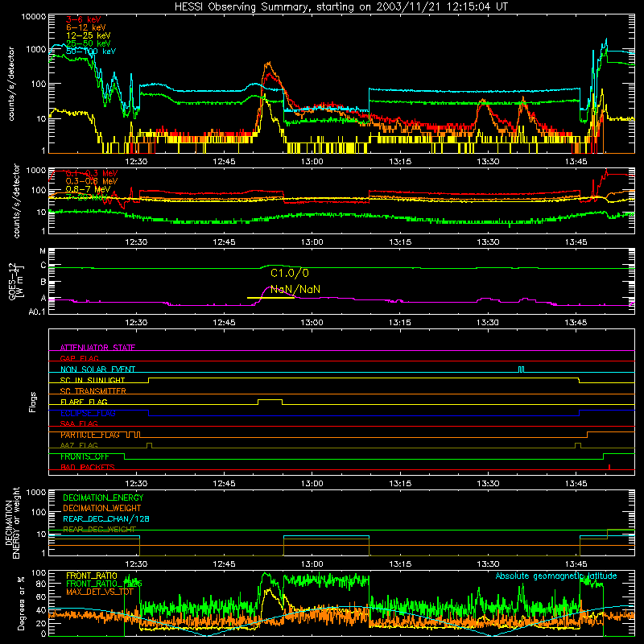The width and height of the screenshot is (644, 644).
Task: Click the 0.1-0.3 MeV legend label
Action: tap(92, 173)
